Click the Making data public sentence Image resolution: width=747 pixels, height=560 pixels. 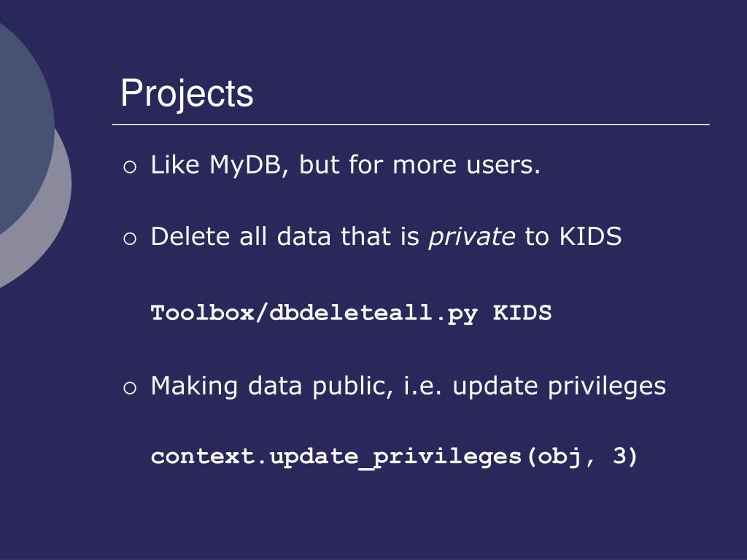[x=409, y=386]
